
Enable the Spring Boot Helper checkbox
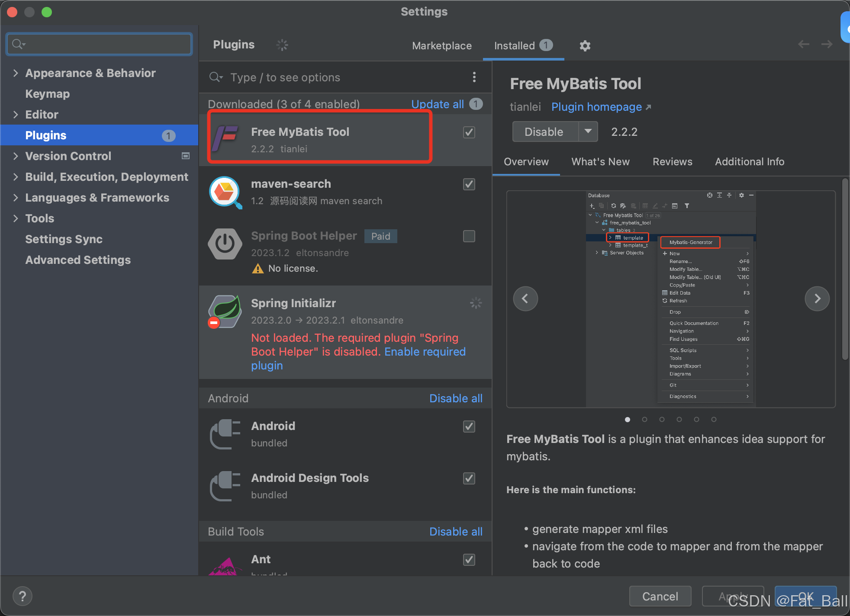point(469,236)
